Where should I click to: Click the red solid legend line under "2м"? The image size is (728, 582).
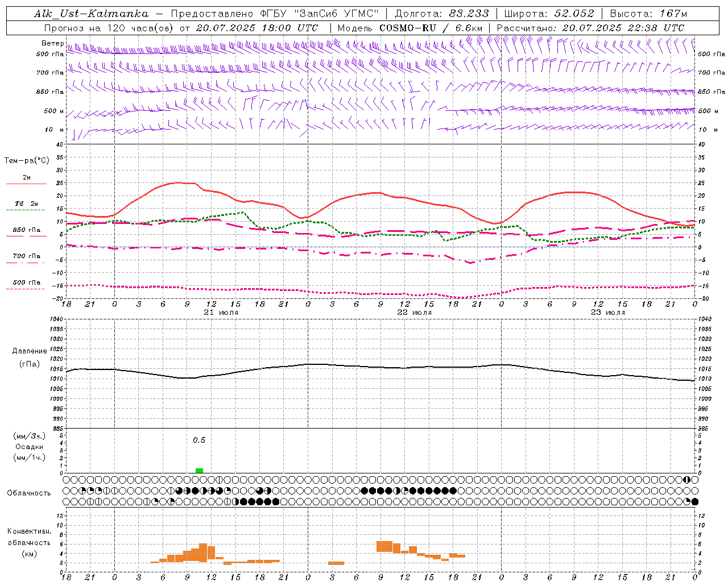click(26, 184)
